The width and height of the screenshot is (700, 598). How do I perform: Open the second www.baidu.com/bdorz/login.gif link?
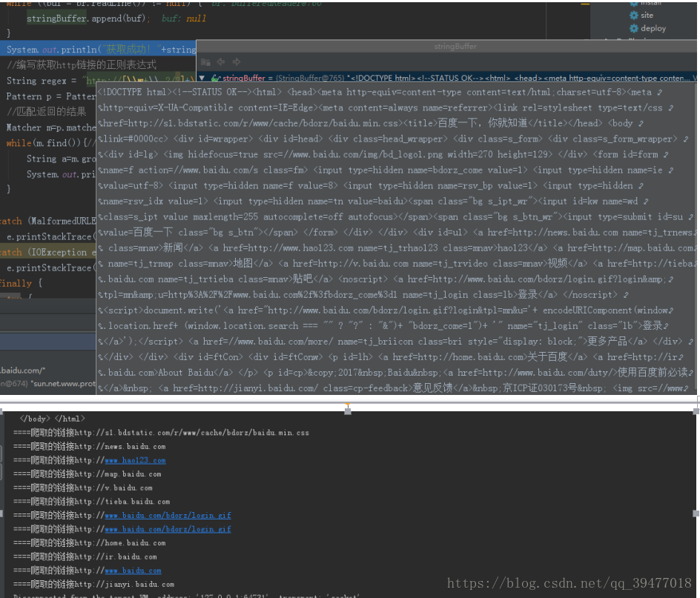pyautogui.click(x=168, y=529)
